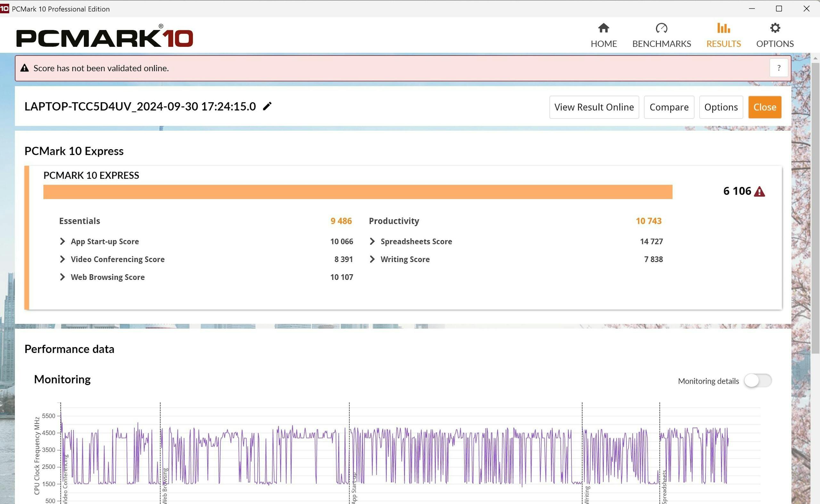Minimize the PCMark 10 window
Screen dimensions: 820x504
tap(752, 9)
